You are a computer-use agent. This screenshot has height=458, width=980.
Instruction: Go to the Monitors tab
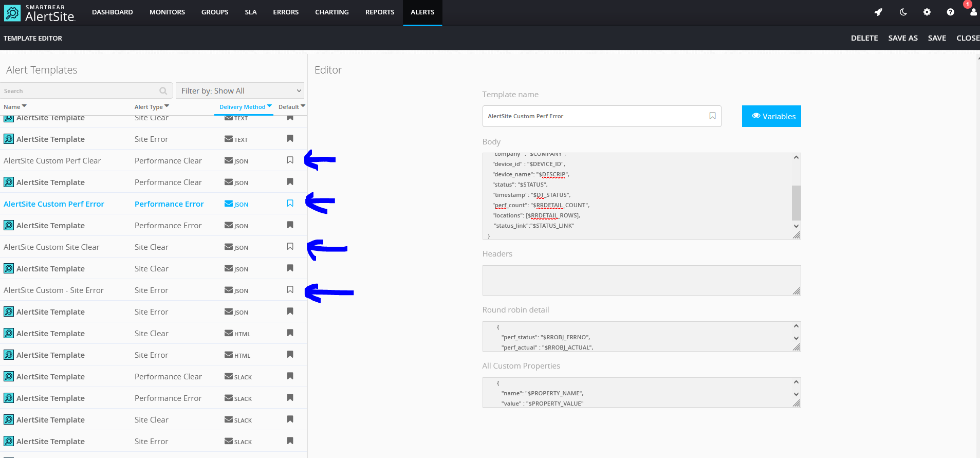(167, 12)
